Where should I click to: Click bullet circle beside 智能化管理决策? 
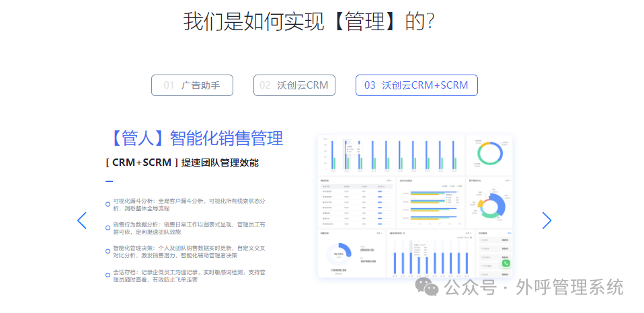click(108, 251)
